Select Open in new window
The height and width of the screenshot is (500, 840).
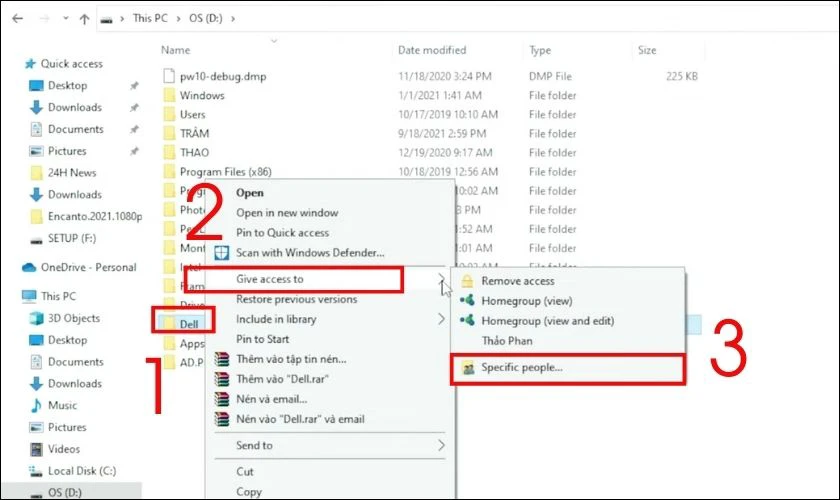click(287, 213)
